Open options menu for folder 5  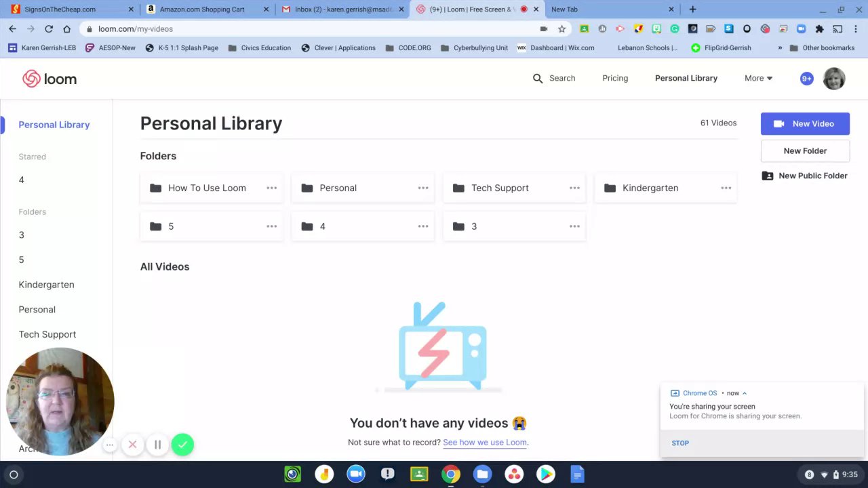pyautogui.click(x=272, y=226)
